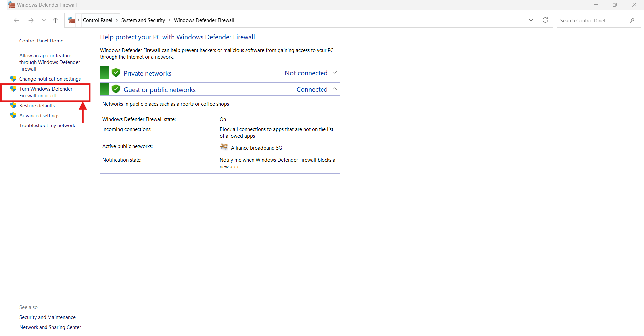Open the recent locations dropdown chevron

point(44,20)
